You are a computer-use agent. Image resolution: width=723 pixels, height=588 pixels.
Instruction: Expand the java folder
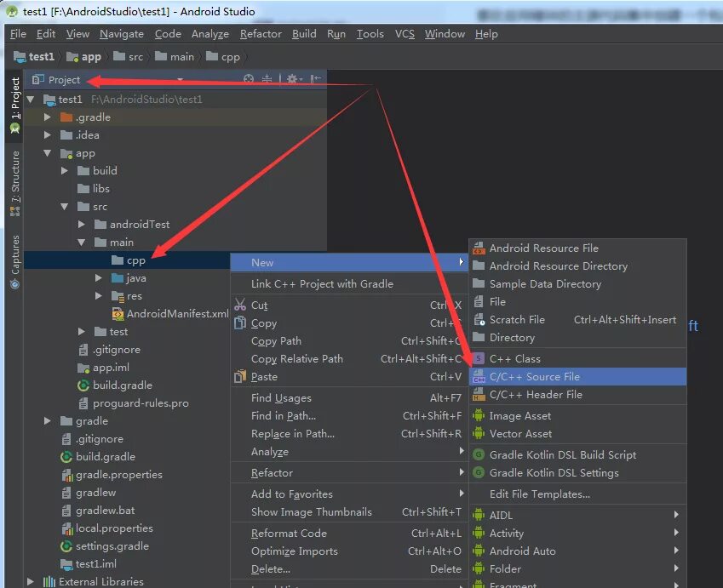pyautogui.click(x=99, y=278)
